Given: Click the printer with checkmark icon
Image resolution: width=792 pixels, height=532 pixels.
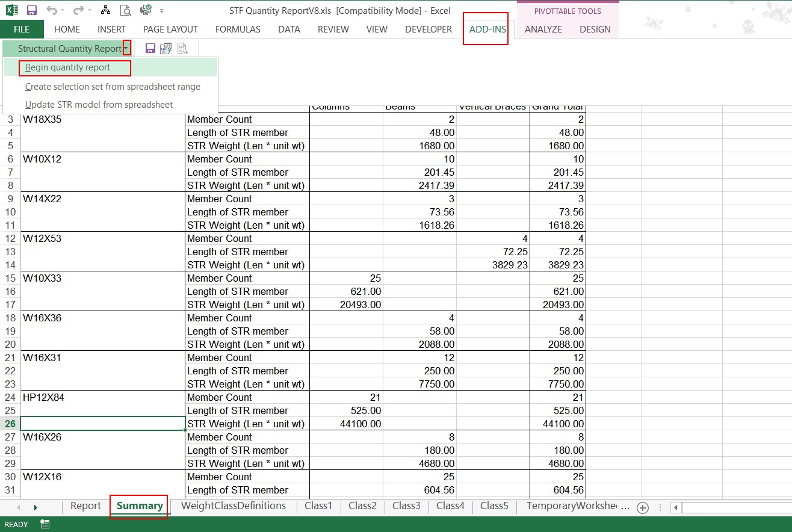Looking at the screenshot, I should pos(145,10).
